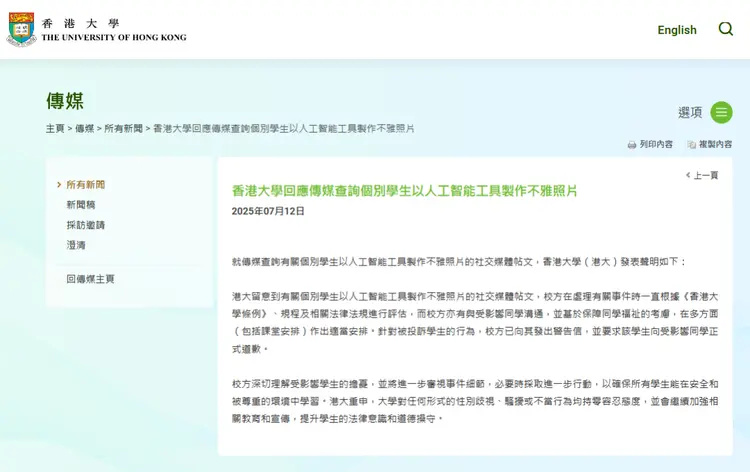Click the paragraph beginning 港大留意到
The image size is (750, 472).
[x=475, y=323]
